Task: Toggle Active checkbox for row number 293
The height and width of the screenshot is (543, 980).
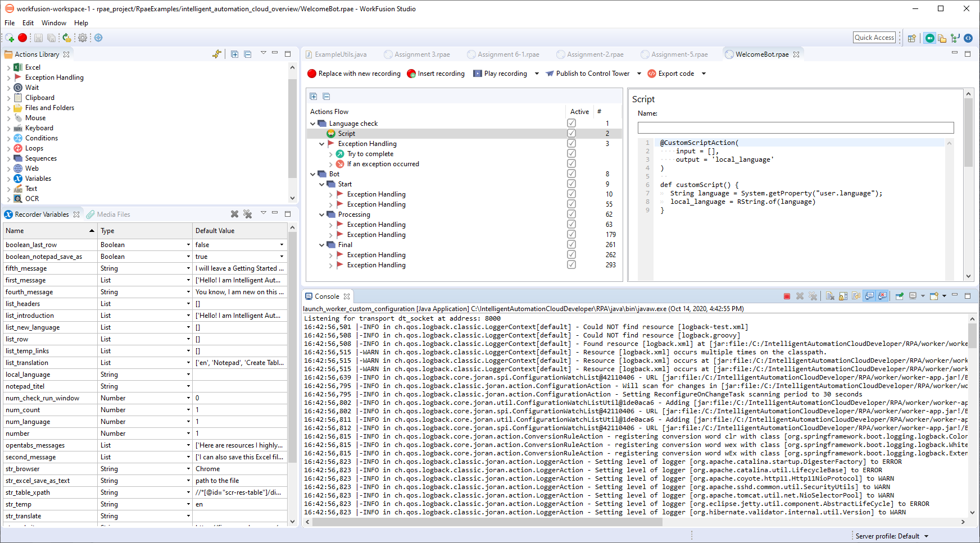Action: (x=571, y=264)
